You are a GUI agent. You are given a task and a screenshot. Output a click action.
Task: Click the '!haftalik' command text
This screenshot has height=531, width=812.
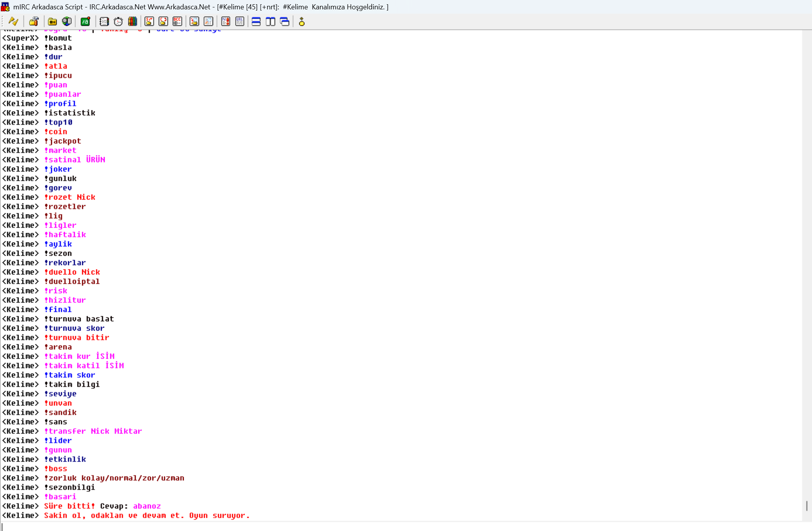pos(65,235)
